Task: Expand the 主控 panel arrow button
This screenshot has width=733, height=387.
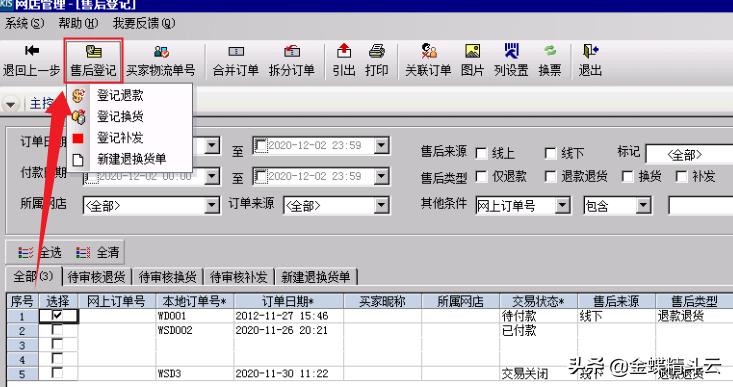Action: coord(10,103)
